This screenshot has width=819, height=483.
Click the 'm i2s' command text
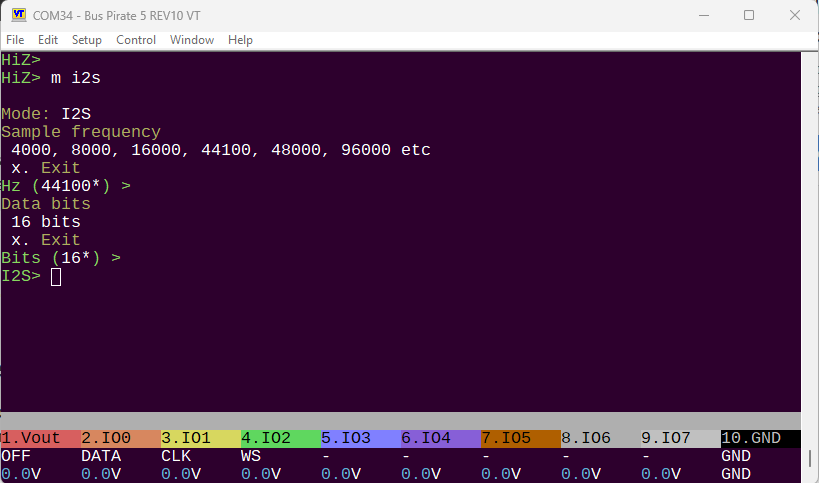click(x=76, y=78)
